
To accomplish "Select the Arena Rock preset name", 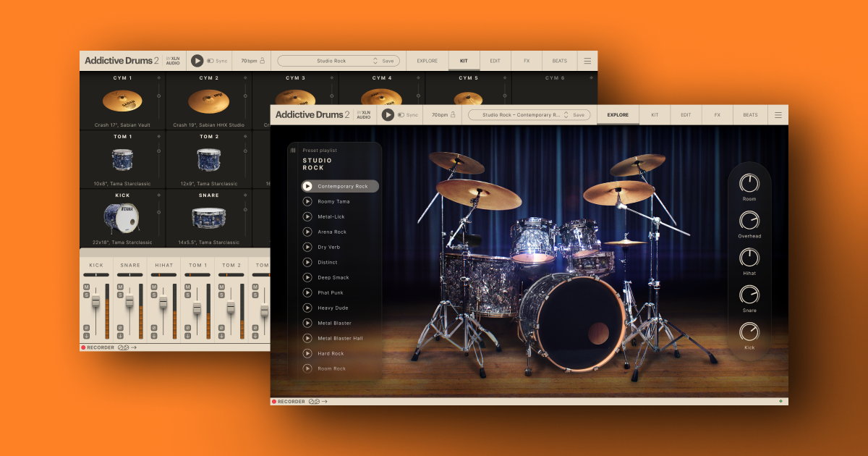I will 332,232.
